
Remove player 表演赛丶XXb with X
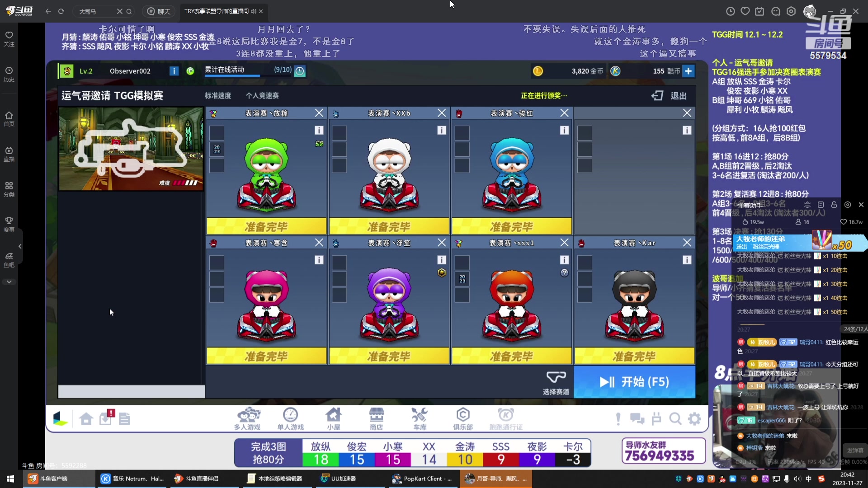coord(442,113)
